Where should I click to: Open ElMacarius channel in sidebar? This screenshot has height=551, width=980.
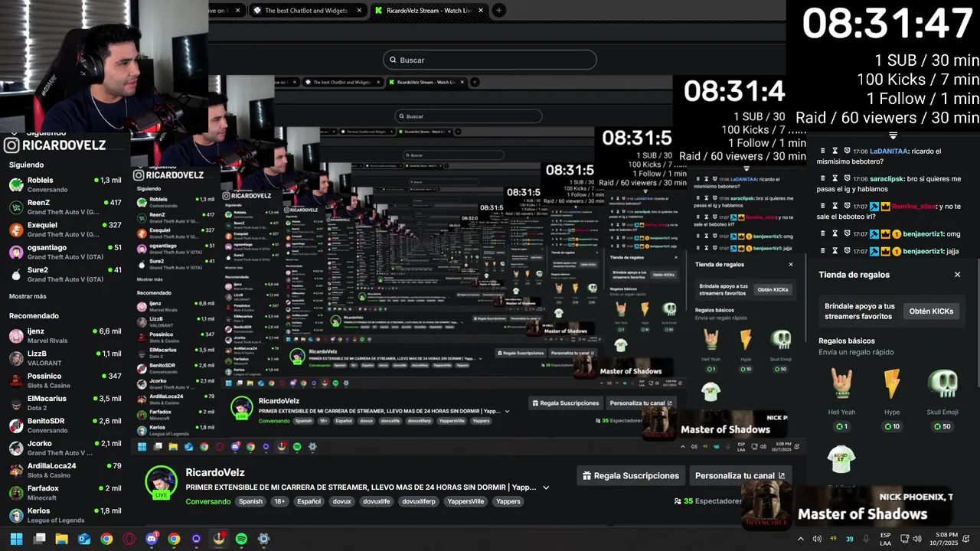click(x=65, y=403)
